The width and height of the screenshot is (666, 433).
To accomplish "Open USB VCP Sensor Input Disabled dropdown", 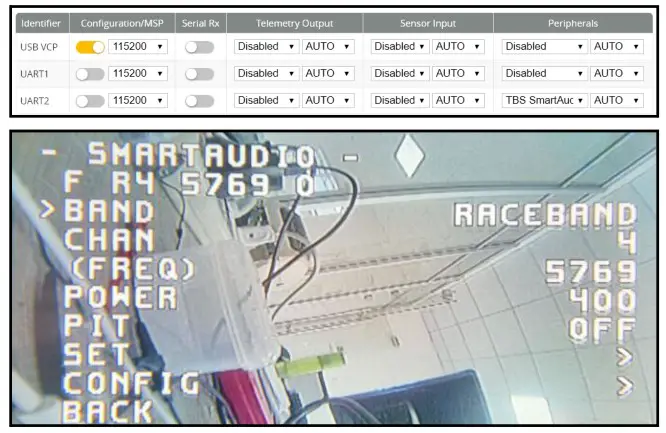I will tap(400, 46).
